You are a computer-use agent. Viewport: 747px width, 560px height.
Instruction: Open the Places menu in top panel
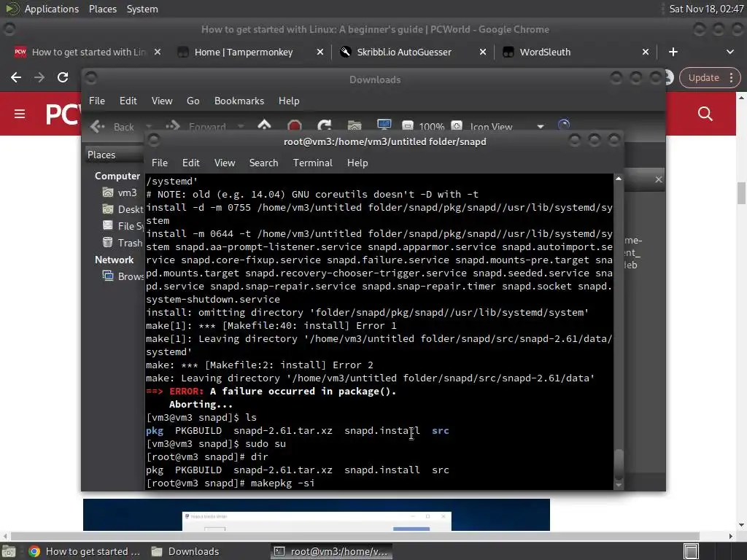[103, 9]
